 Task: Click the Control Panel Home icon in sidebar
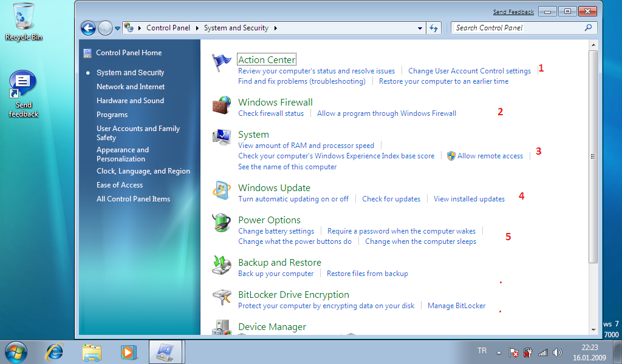pos(87,53)
